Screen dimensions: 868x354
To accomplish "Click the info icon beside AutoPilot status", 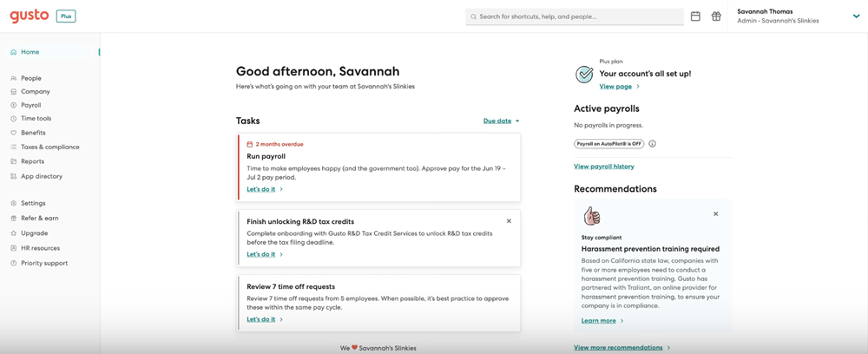I will tap(652, 144).
